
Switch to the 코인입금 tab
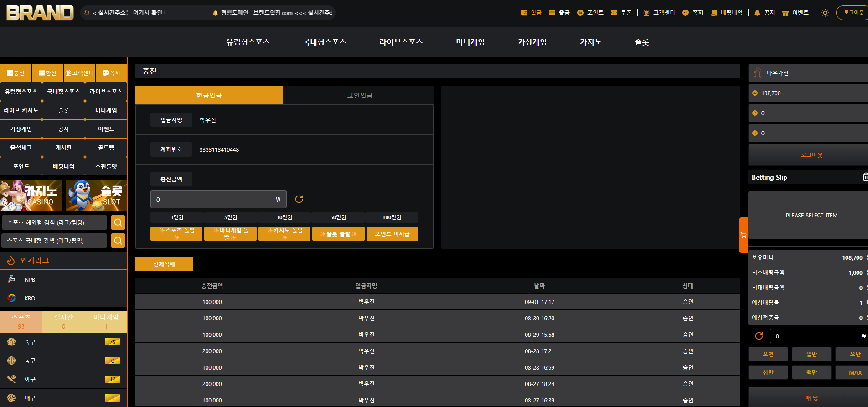359,95
